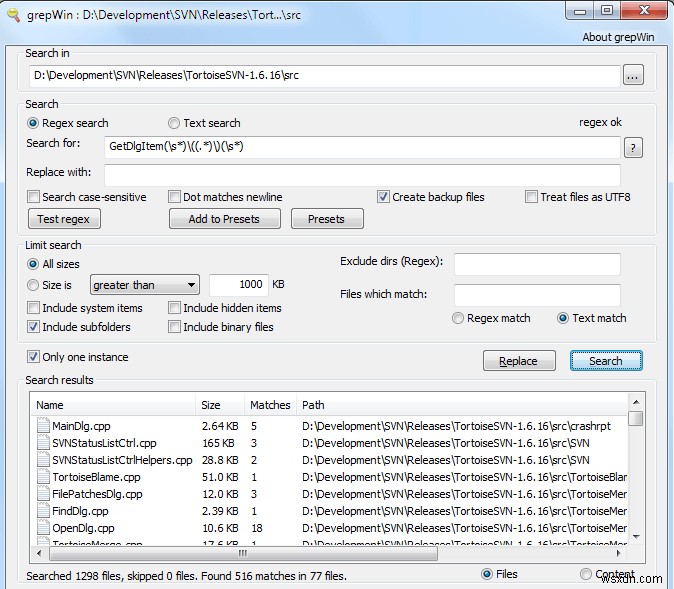674x589 pixels.
Task: Click the Test regex button
Action: 64,219
